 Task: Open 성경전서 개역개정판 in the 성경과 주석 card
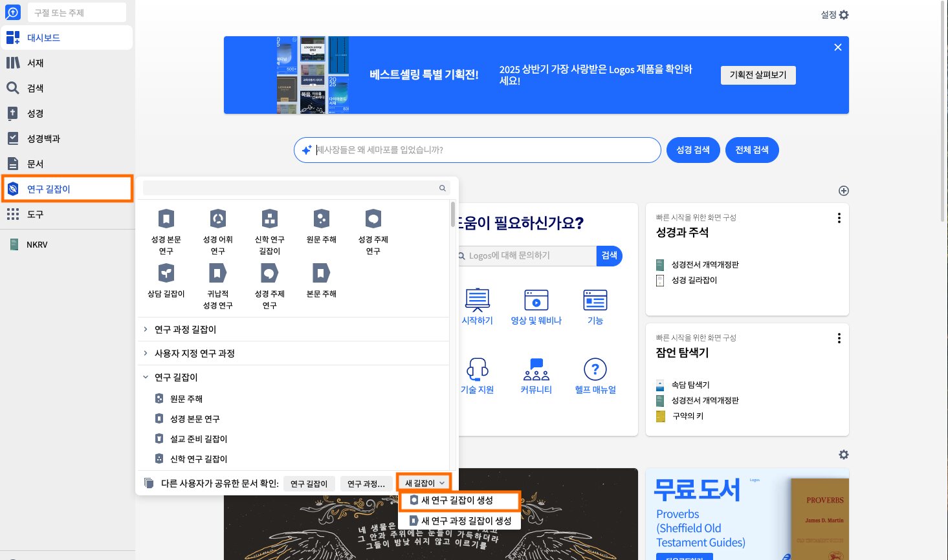(x=698, y=264)
